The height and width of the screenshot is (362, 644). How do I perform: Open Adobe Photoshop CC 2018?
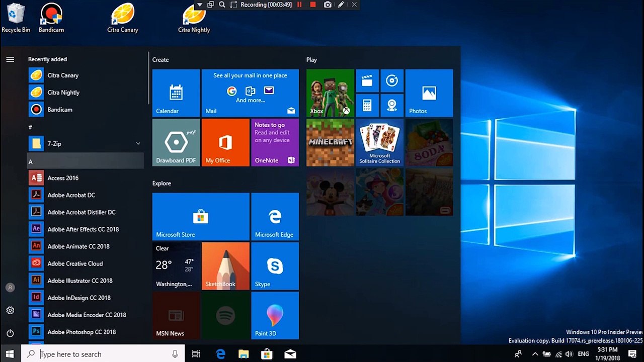86,332
